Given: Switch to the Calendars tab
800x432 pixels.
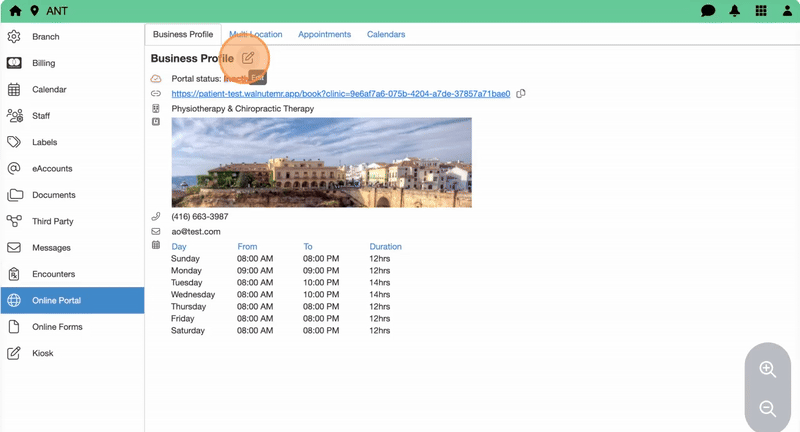Looking at the screenshot, I should click(x=386, y=34).
